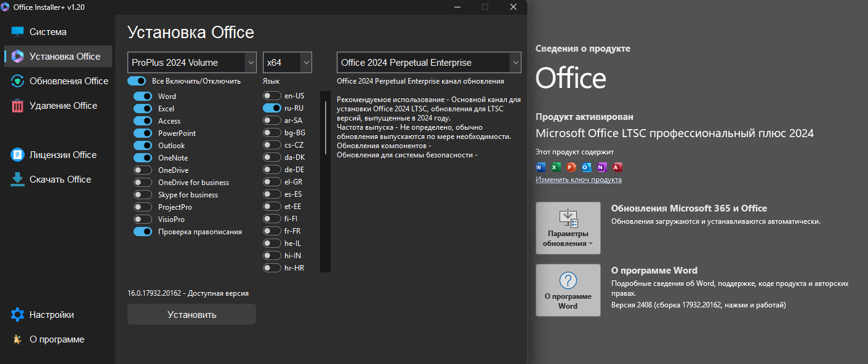The height and width of the screenshot is (364, 868).
Task: Enable the ar-SA language toggle
Action: point(272,121)
